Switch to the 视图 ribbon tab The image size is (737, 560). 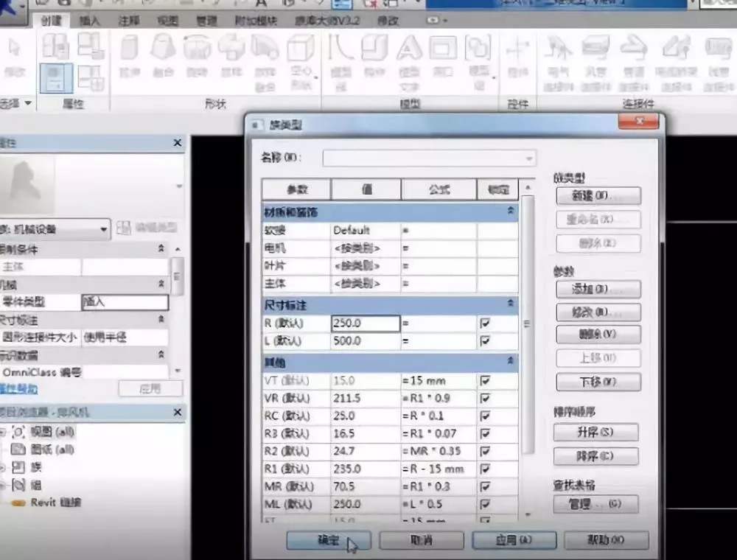point(168,21)
